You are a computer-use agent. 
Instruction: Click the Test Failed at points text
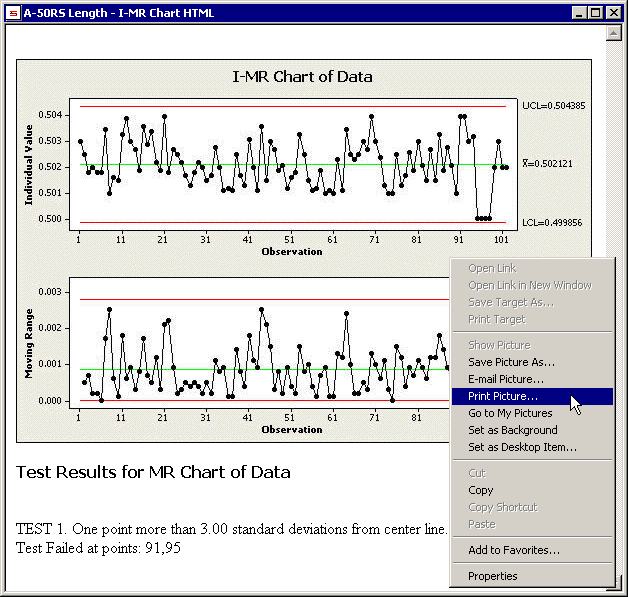tap(98, 547)
